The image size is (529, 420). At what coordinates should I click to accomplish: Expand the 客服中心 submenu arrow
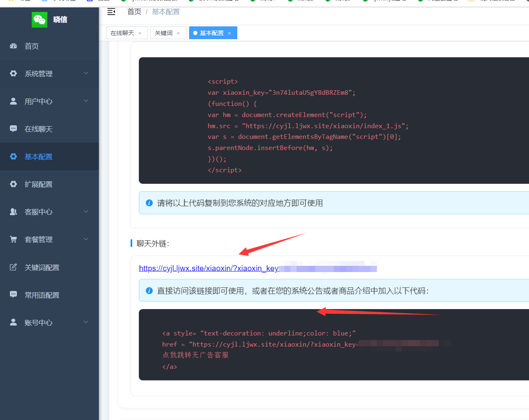click(x=86, y=211)
